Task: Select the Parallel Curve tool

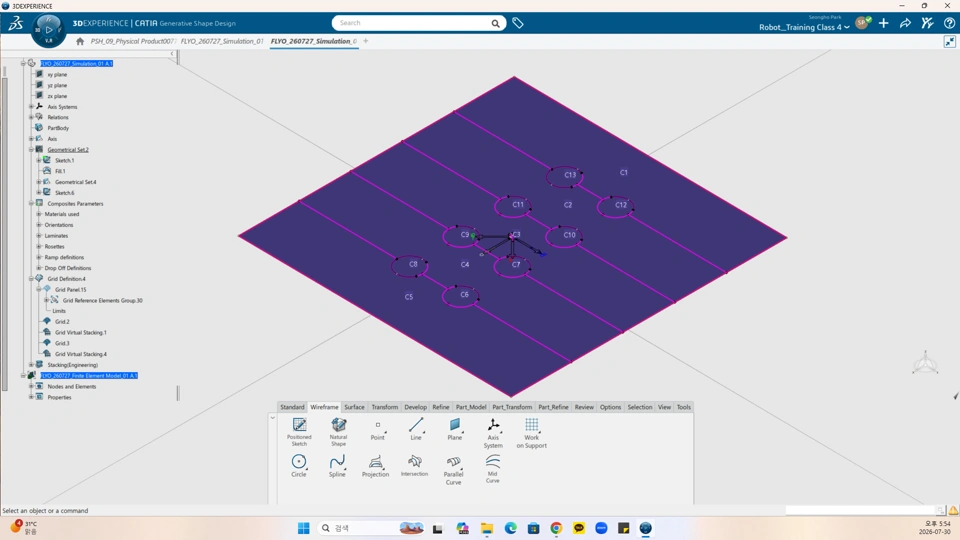Action: point(454,470)
